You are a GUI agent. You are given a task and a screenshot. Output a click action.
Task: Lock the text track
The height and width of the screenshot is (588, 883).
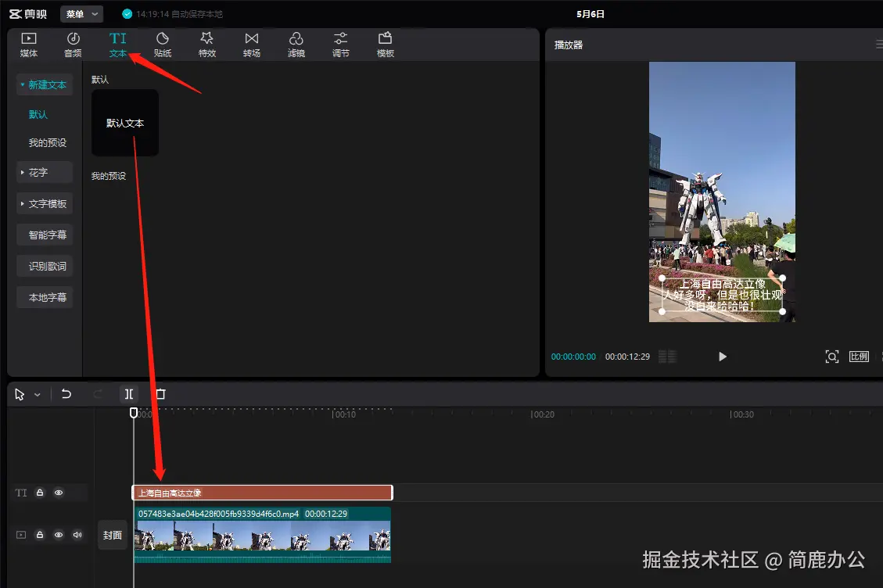39,493
